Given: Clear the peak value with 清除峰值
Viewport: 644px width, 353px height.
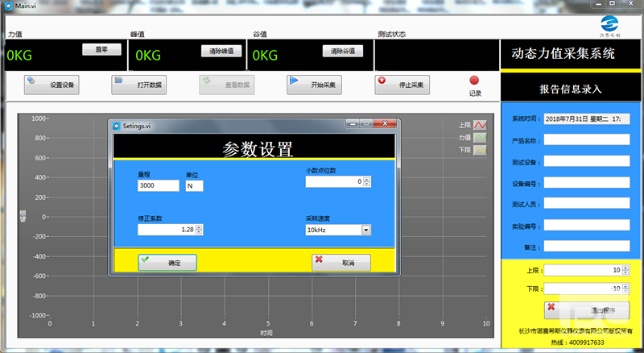Looking at the screenshot, I should pos(221,51).
